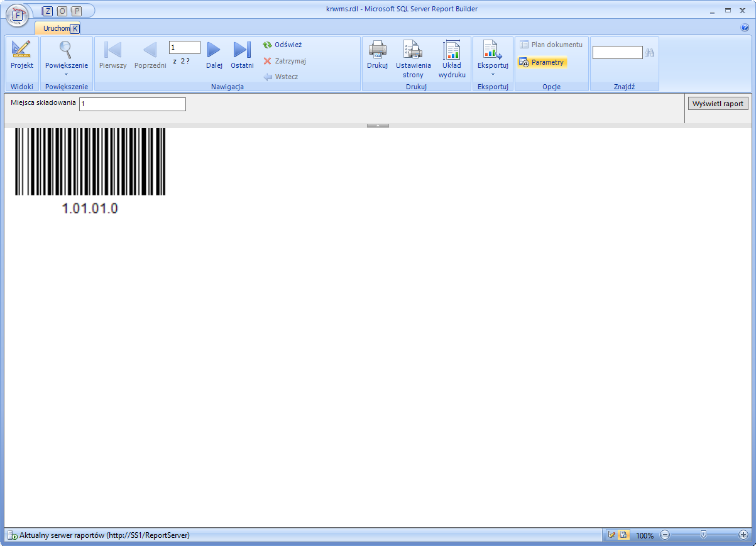
Task: Open the Report Builder application orb menu
Action: [17, 15]
